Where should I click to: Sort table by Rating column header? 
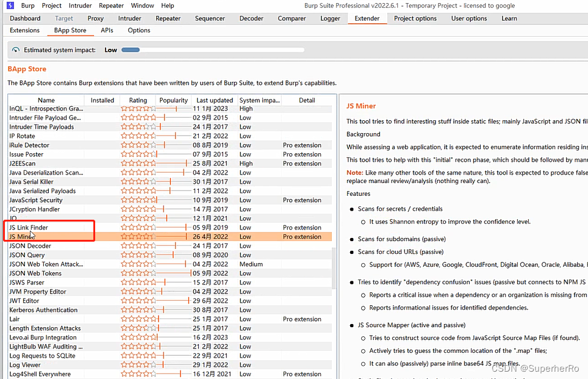pos(138,100)
